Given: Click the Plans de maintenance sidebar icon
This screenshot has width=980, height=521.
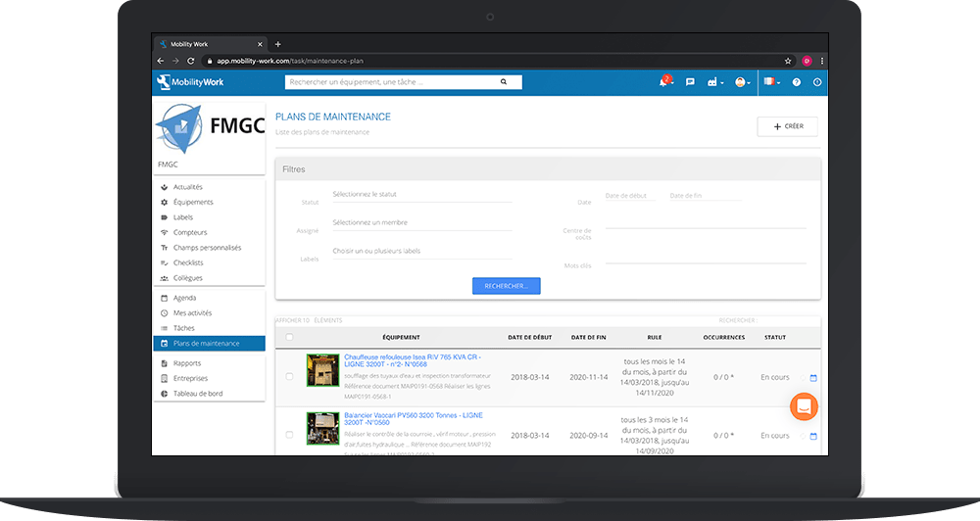Looking at the screenshot, I should (165, 344).
